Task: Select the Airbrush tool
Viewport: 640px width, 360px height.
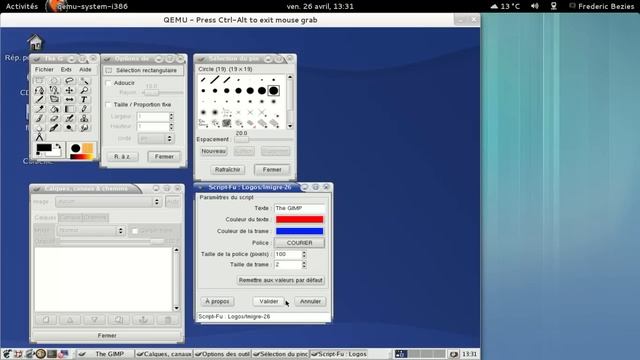Action: pyautogui.click(x=69, y=118)
